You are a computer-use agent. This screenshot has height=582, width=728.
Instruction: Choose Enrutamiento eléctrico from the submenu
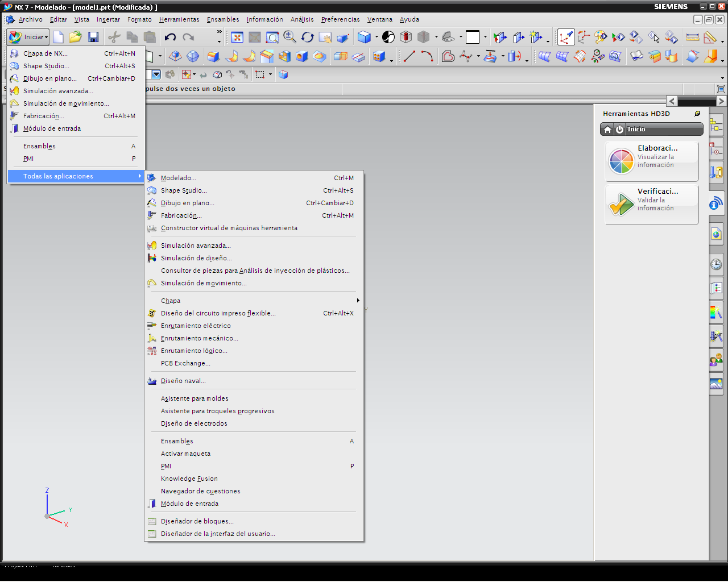pos(254,326)
